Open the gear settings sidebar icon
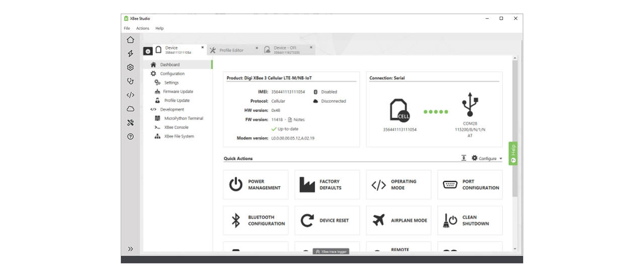 point(130,67)
